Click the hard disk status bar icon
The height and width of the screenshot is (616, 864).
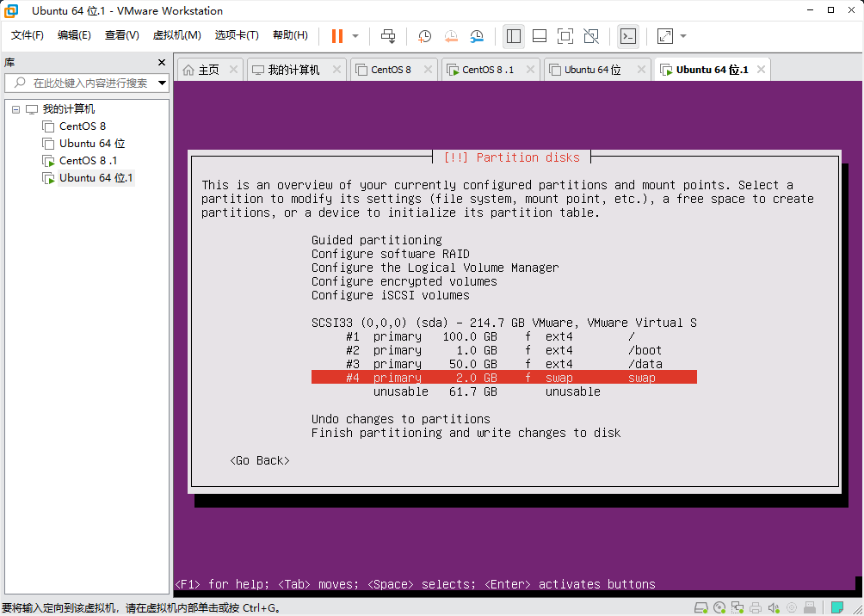pyautogui.click(x=700, y=608)
